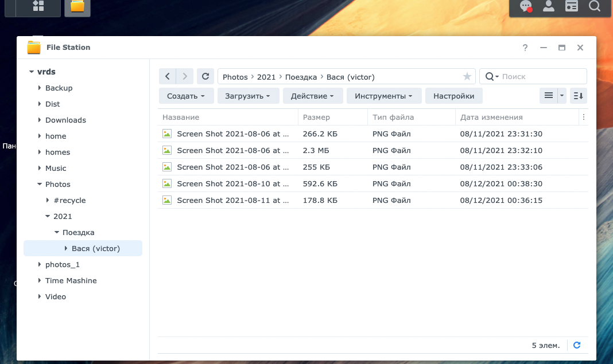Collapse the Поездка folder in tree
The width and height of the screenshot is (613, 364).
[56, 233]
